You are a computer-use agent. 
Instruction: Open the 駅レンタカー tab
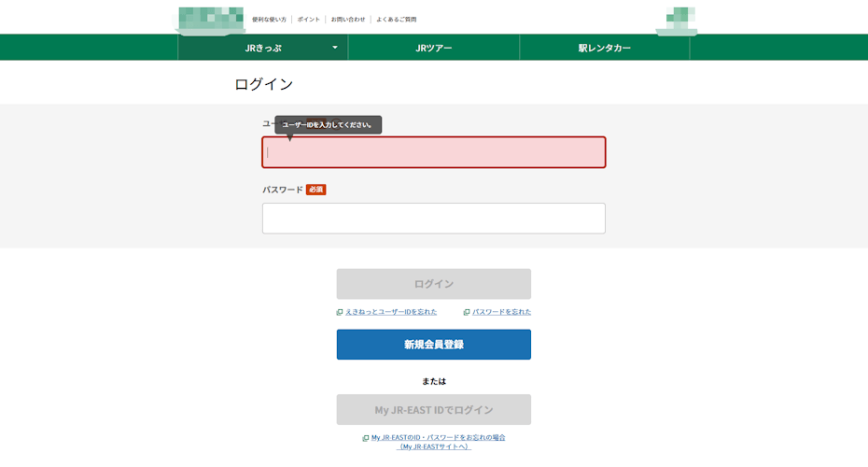(x=605, y=48)
